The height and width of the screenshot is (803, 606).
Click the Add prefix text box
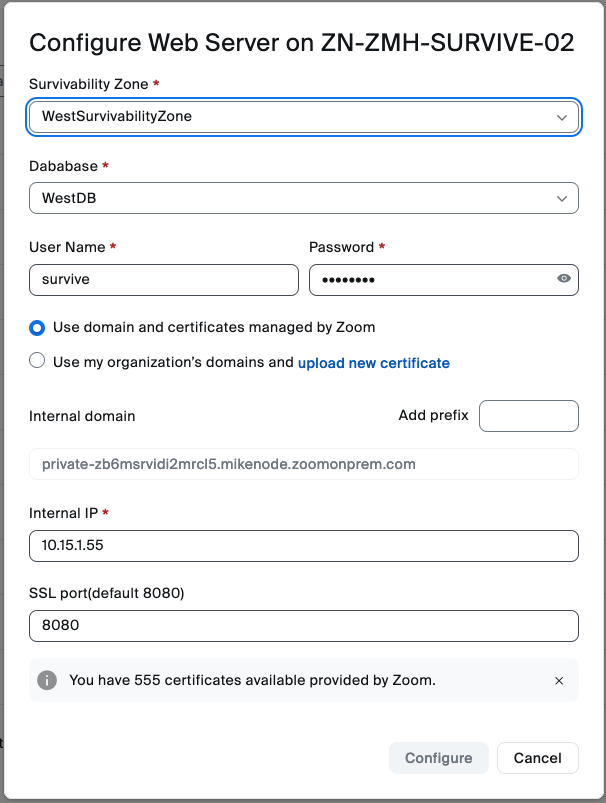click(528, 416)
